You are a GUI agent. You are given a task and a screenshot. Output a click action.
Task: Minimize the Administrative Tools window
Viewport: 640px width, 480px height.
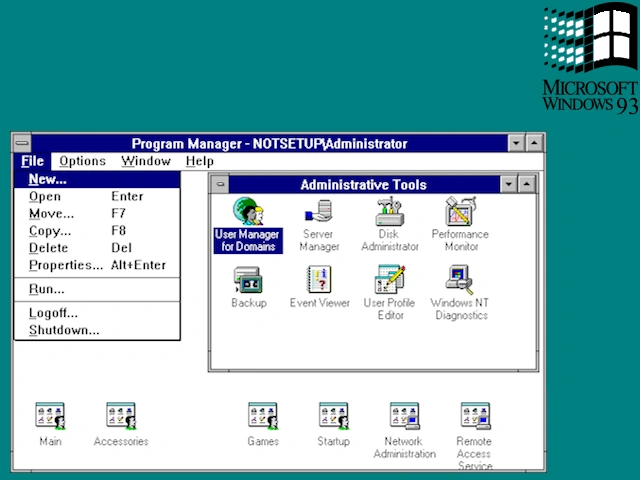coord(509,184)
